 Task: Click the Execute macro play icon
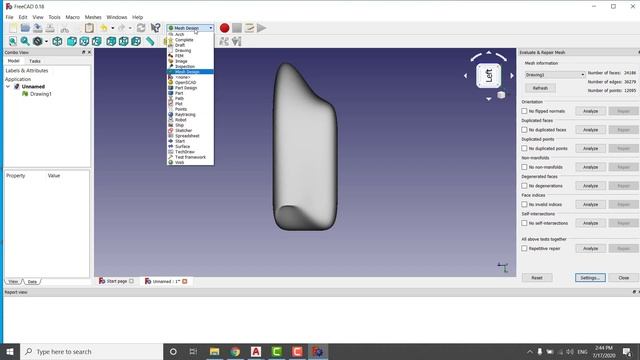coord(262,28)
